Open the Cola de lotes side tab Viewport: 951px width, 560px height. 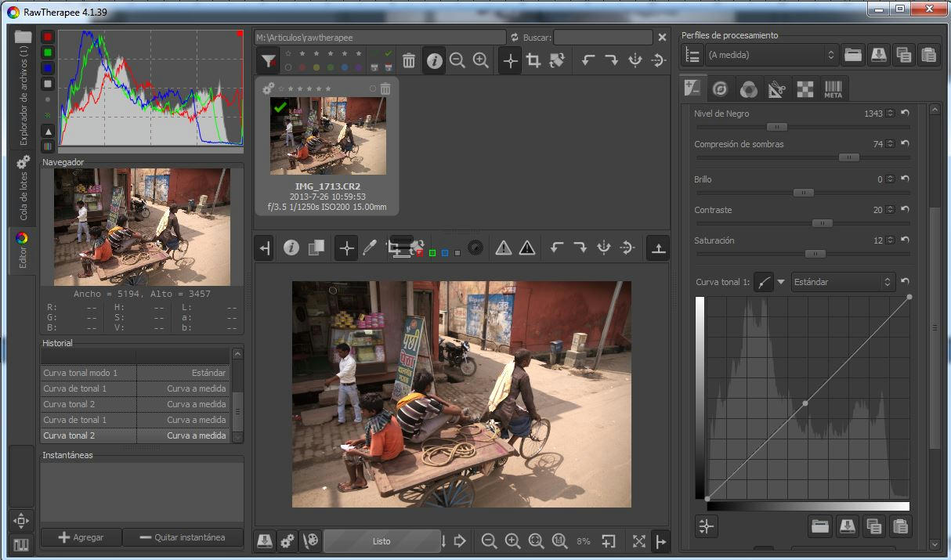(23, 187)
